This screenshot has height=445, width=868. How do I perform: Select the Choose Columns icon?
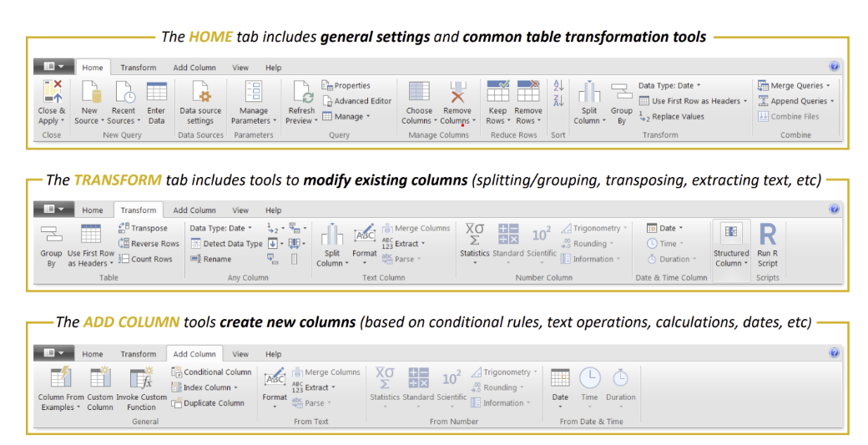point(419,92)
